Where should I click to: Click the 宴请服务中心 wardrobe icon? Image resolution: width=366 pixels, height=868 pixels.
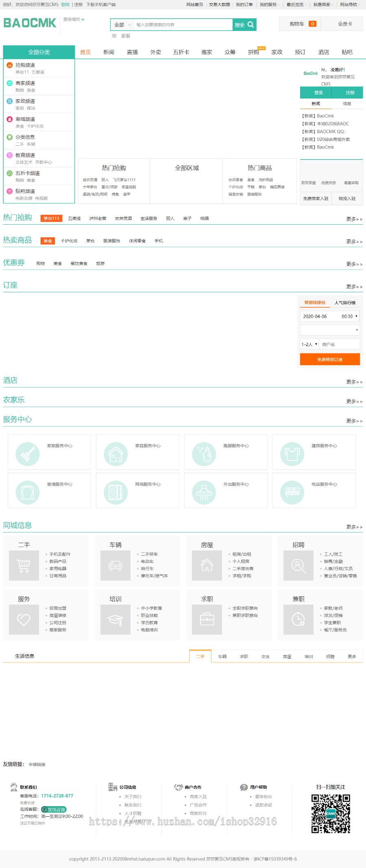[x=28, y=492]
